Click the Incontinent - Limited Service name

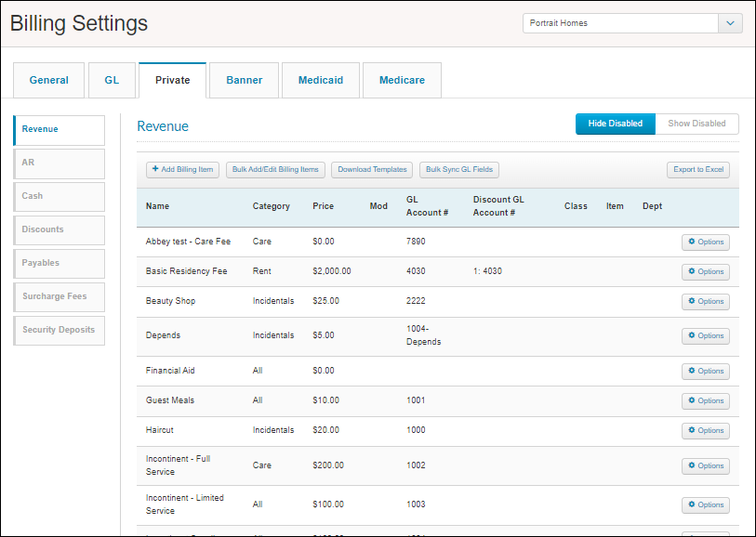pyautogui.click(x=185, y=504)
